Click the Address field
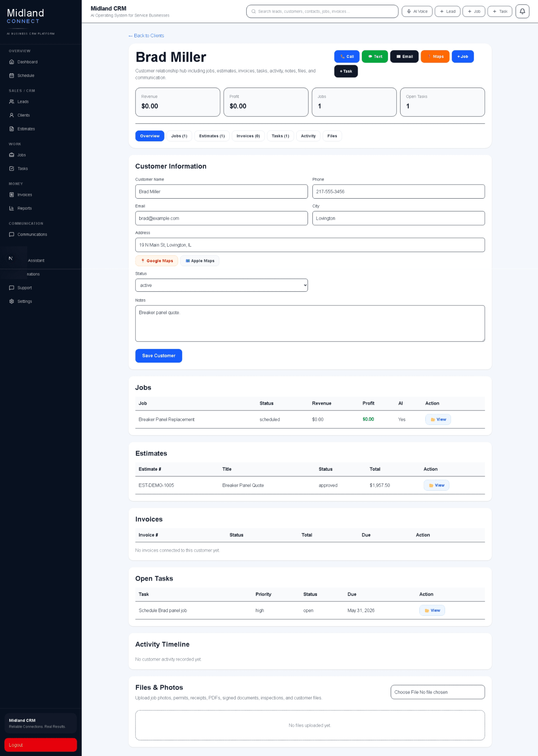Screen dimensions: 538x756 coord(310,245)
